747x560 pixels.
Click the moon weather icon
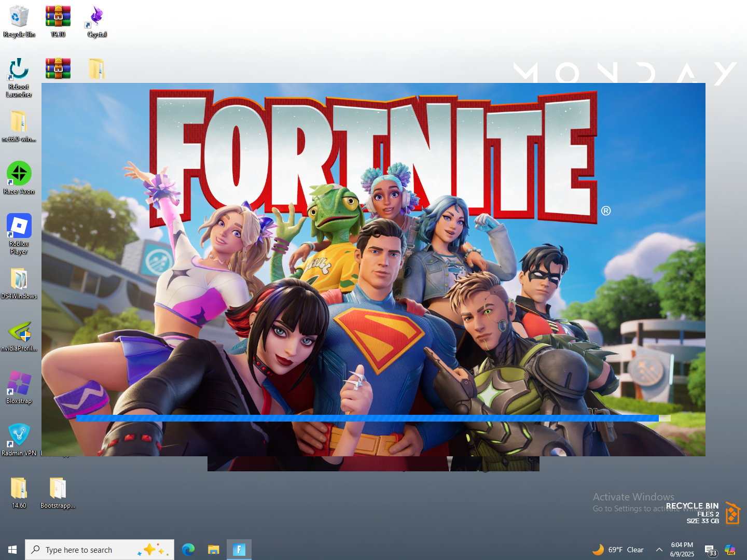point(598,550)
